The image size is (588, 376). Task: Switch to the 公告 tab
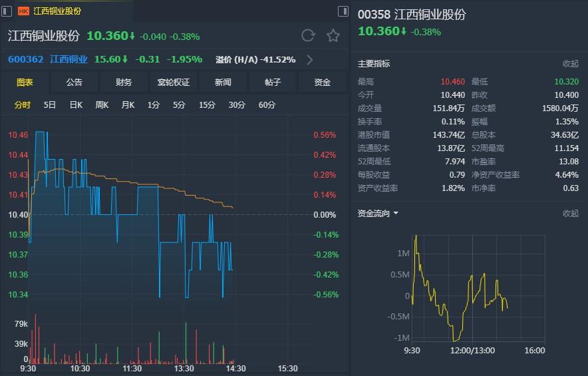coord(74,83)
